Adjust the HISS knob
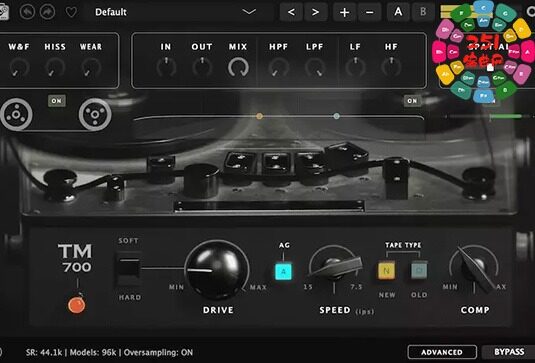This screenshot has width=535, height=363. 55,67
